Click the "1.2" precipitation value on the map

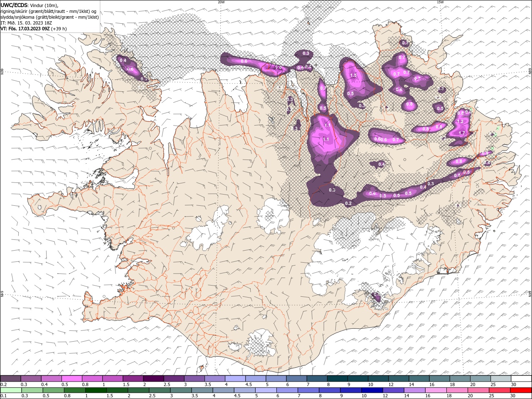click(x=460, y=121)
